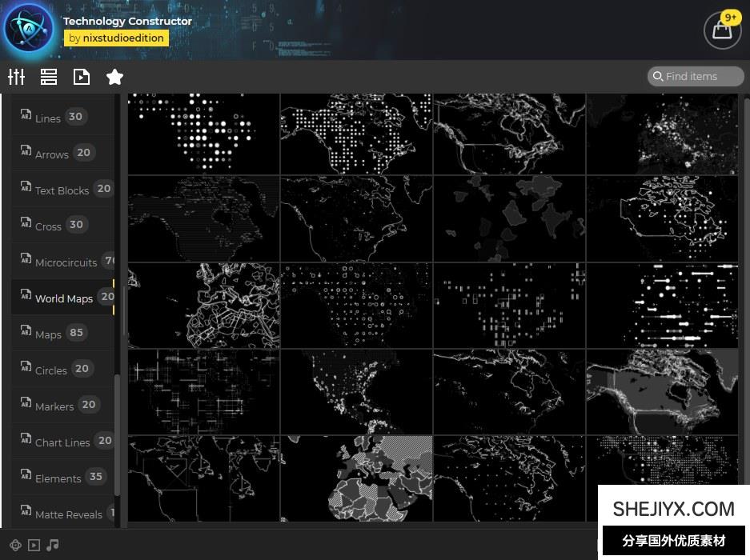Click the target crosshair icon in footer

click(15, 545)
